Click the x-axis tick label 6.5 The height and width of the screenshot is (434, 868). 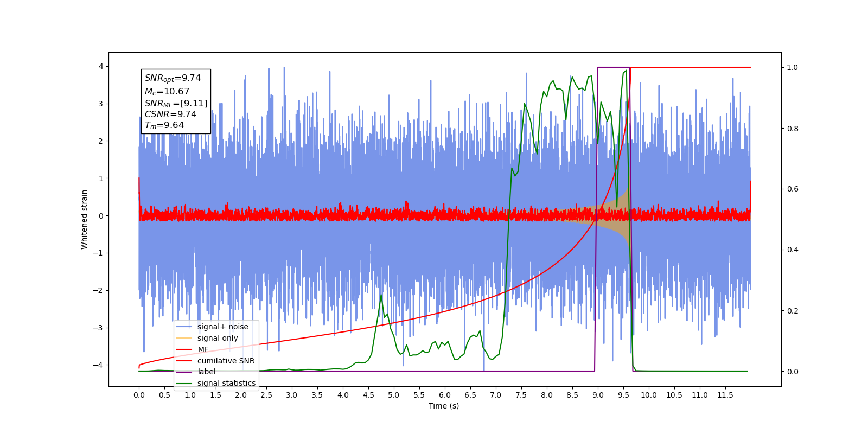(470, 395)
